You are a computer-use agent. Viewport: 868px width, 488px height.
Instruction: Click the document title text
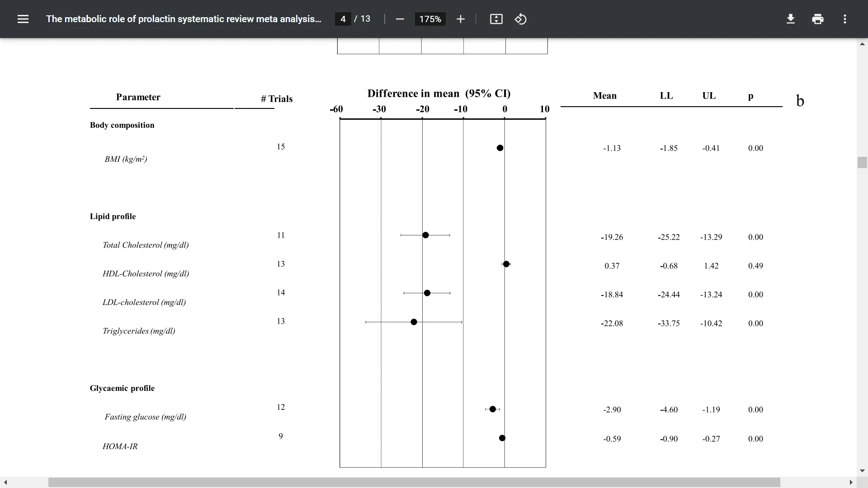(184, 19)
